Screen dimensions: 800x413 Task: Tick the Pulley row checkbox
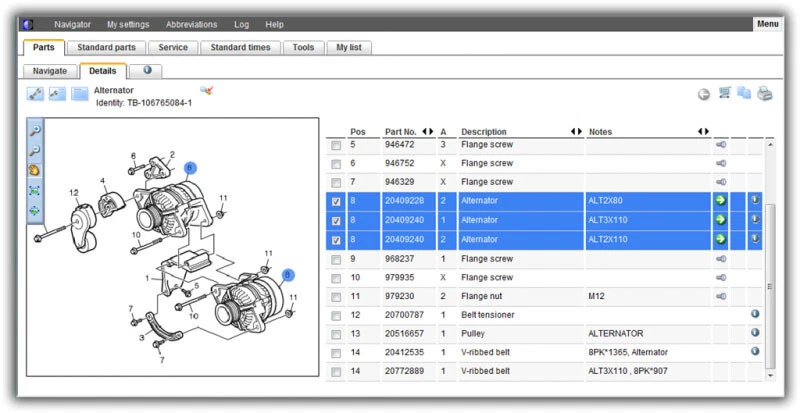(336, 335)
